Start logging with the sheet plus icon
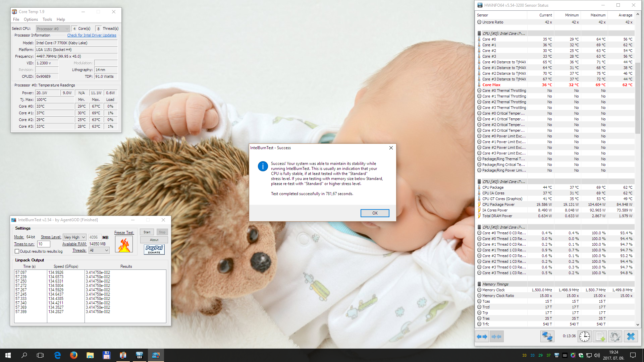The image size is (644, 362). click(x=600, y=337)
